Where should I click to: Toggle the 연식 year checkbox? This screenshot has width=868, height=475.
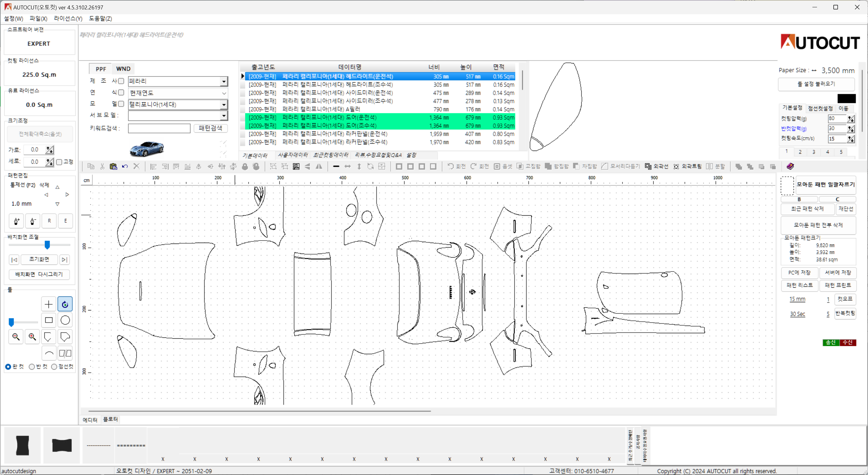[121, 92]
